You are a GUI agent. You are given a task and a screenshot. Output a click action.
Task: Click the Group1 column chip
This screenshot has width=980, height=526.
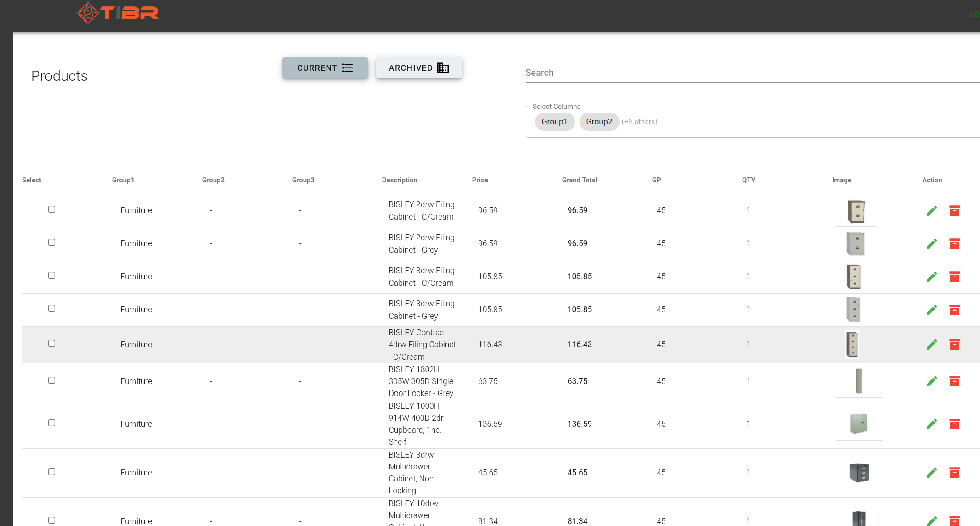[555, 122]
